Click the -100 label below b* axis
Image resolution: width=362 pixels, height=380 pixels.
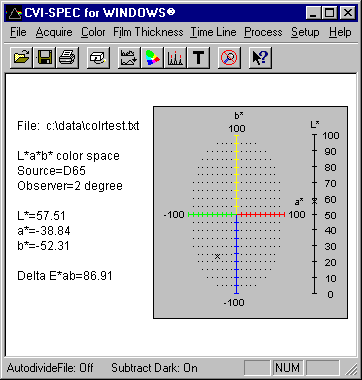[x=234, y=302]
